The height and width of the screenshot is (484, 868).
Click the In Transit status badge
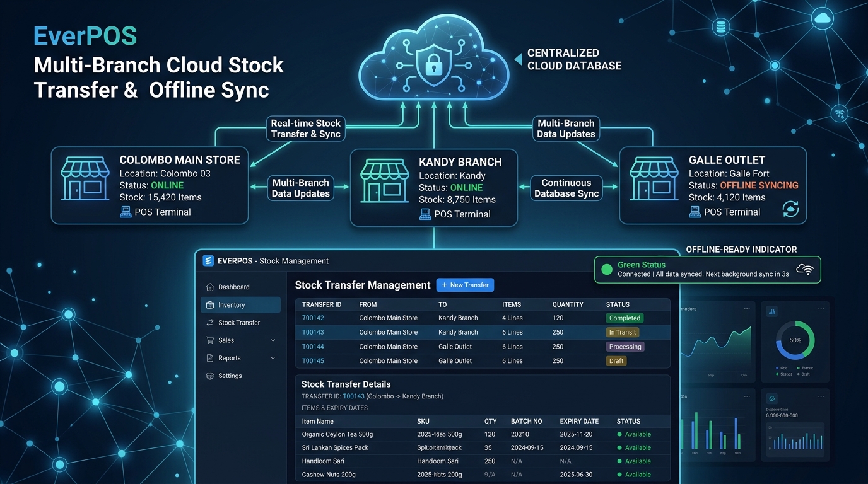tap(623, 332)
